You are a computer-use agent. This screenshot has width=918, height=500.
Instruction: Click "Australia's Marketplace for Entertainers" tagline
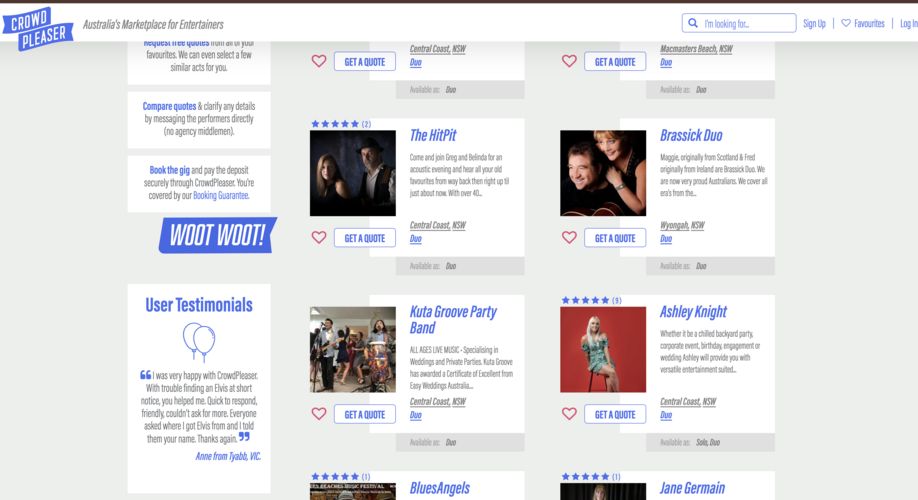[153, 25]
